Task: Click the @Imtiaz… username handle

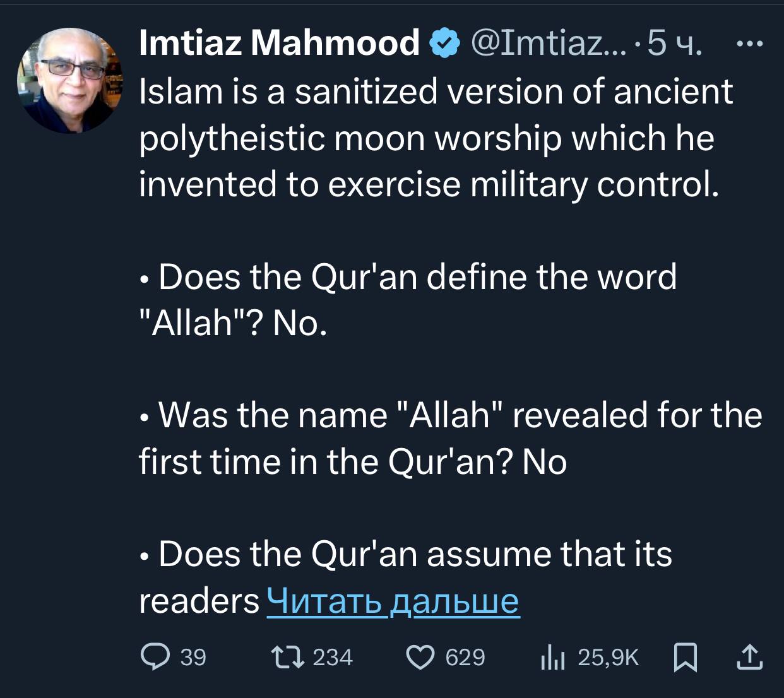Action: point(548,43)
